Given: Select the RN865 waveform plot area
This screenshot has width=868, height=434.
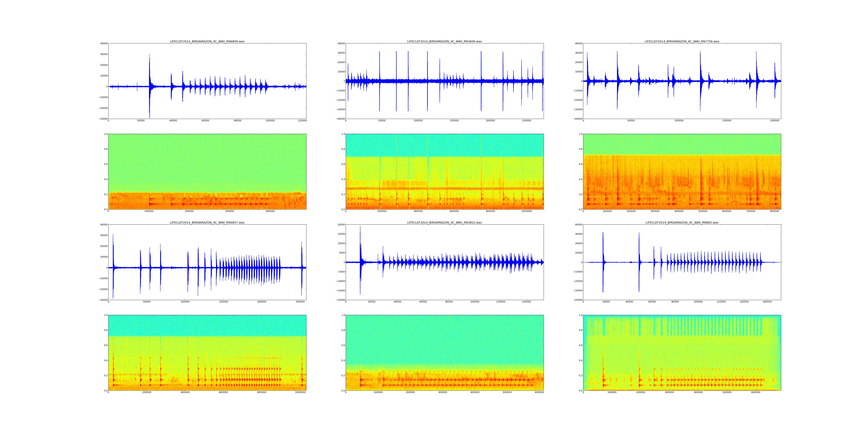Looking at the screenshot, I should [682, 262].
